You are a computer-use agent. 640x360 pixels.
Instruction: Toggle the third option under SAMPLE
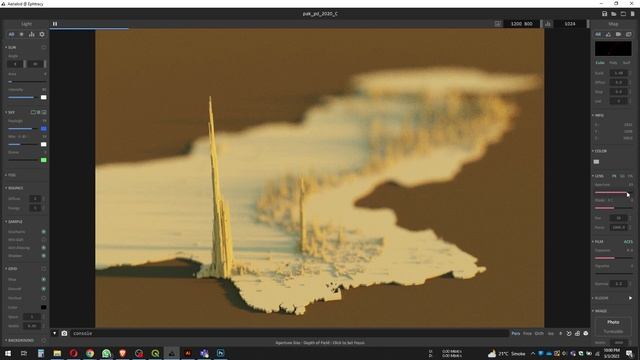pyautogui.click(x=44, y=248)
